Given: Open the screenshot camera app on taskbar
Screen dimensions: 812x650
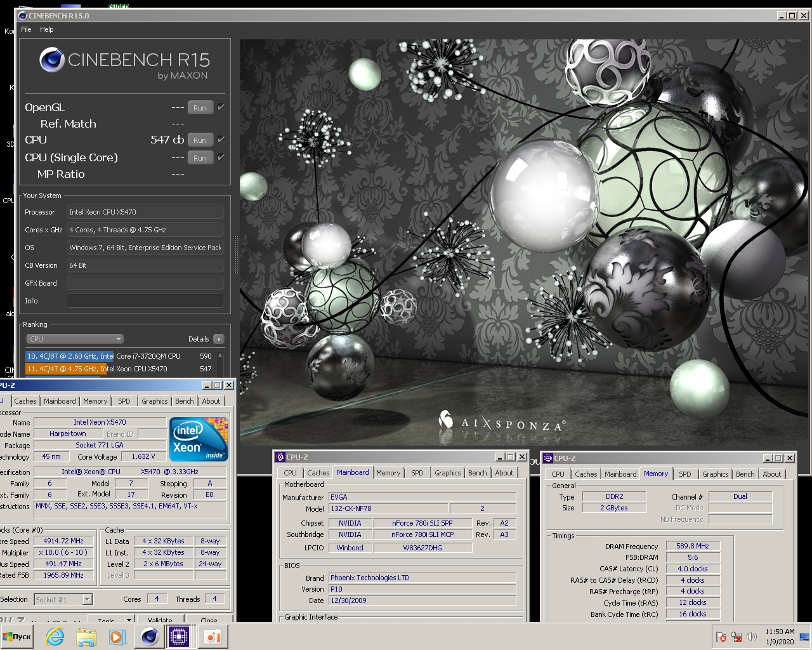Looking at the screenshot, I should pos(213,637).
